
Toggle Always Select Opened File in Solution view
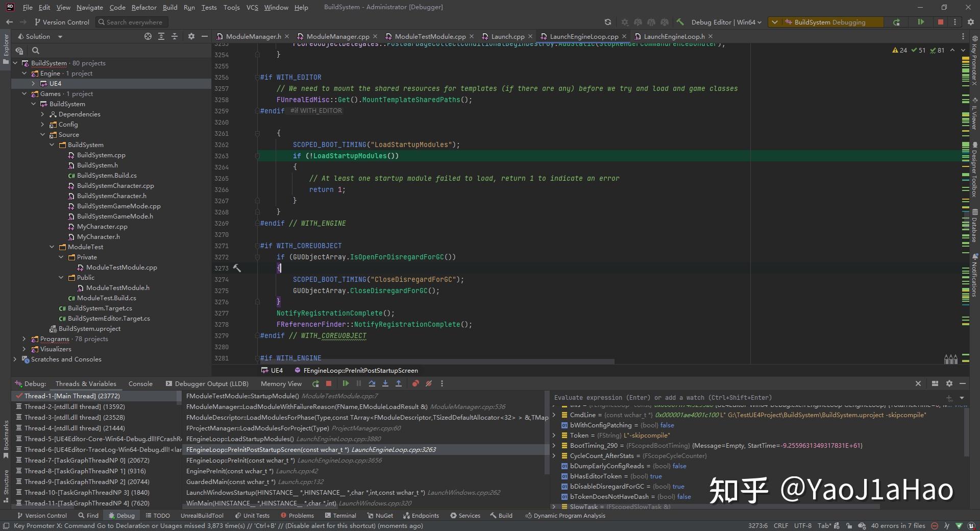click(148, 36)
